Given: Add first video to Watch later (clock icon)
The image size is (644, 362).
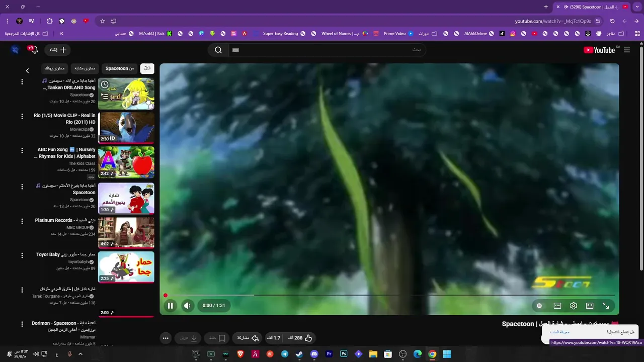Looking at the screenshot, I should click(x=105, y=84).
